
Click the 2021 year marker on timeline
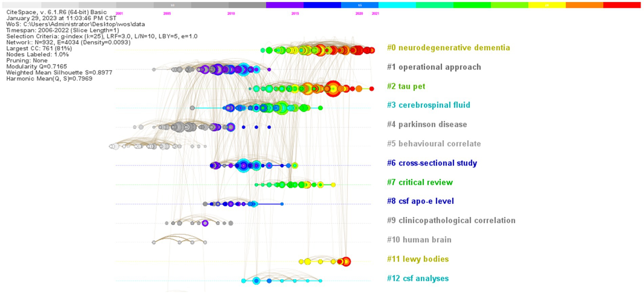[375, 14]
